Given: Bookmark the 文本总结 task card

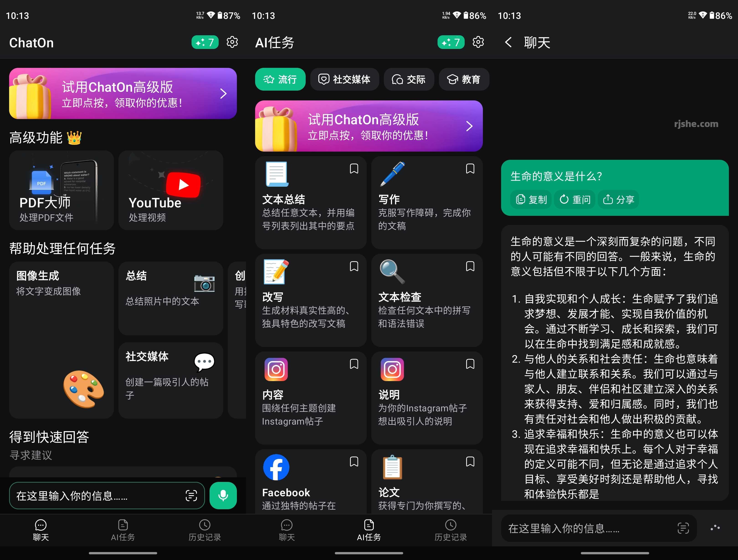Looking at the screenshot, I should coord(354,169).
